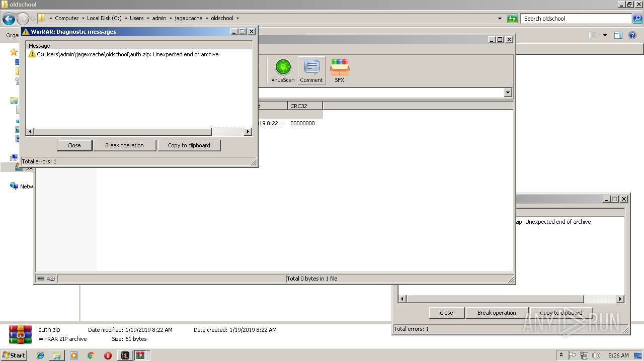
Task: Open the Explorer view options dropdown arrow
Action: pyautogui.click(x=605, y=35)
